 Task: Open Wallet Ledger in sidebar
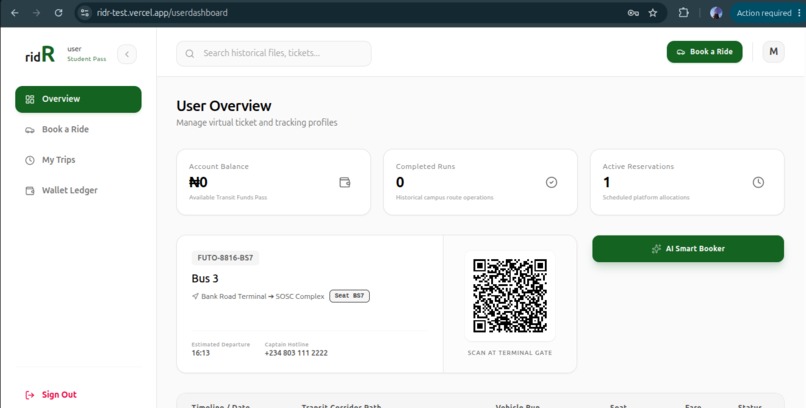click(78, 190)
